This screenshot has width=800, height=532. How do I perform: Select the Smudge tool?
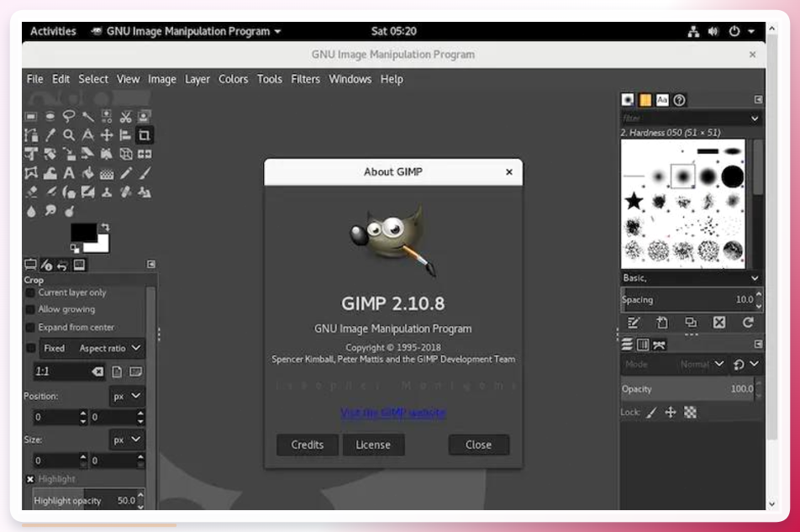[x=50, y=210]
